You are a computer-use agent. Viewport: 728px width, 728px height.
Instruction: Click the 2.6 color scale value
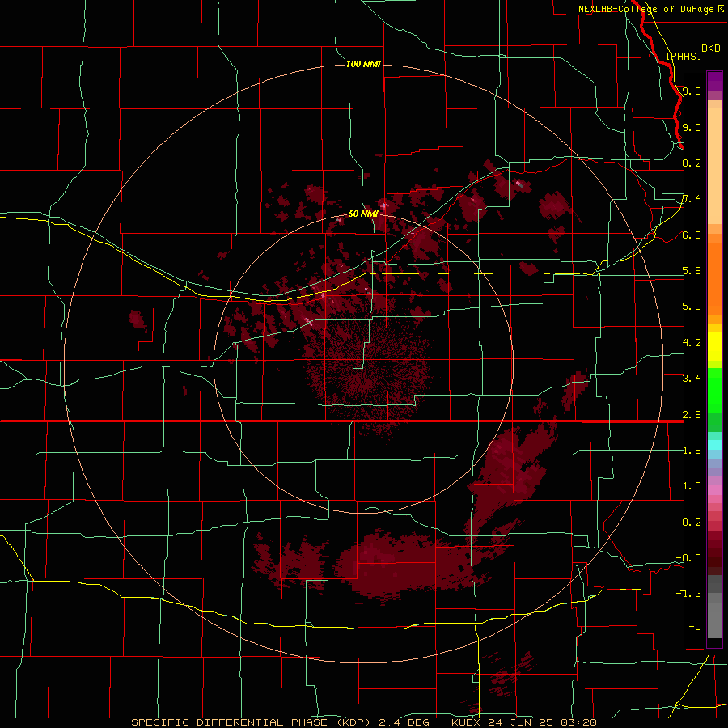click(692, 414)
